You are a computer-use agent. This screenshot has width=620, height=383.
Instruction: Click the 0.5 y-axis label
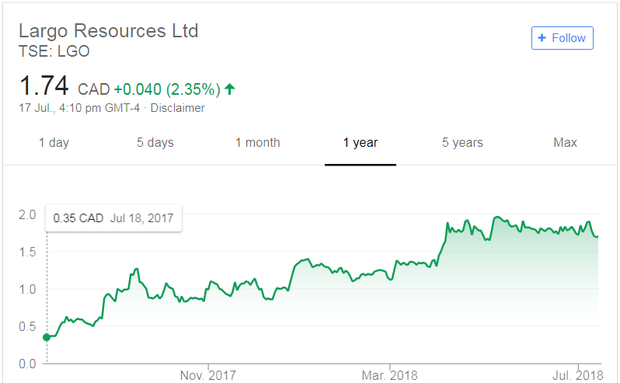pos(27,326)
